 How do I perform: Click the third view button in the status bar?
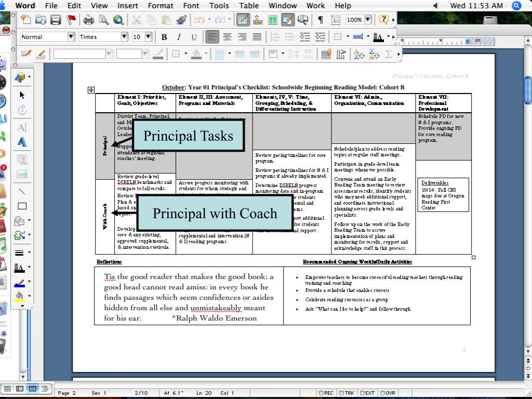pyautogui.click(x=32, y=389)
